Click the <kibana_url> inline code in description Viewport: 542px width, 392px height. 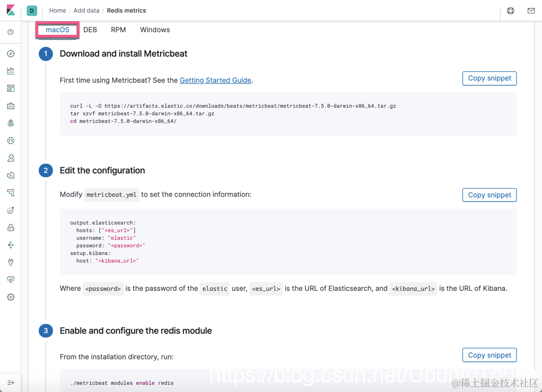point(413,289)
